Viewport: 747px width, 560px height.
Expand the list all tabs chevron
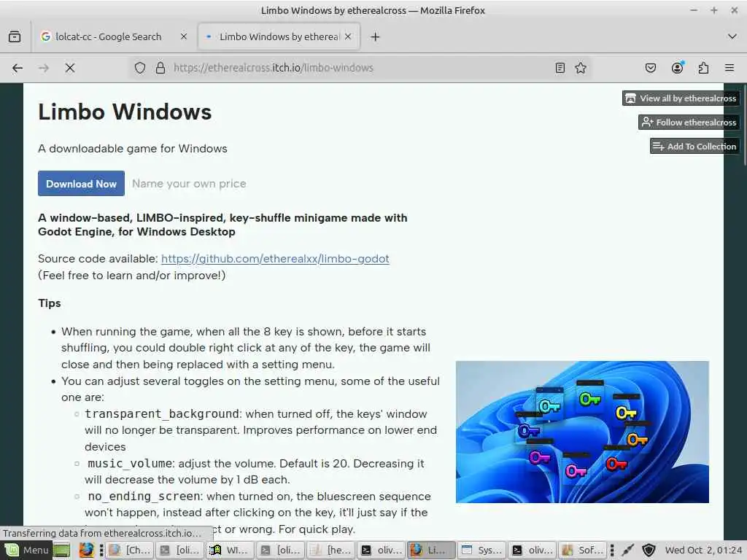tap(732, 36)
